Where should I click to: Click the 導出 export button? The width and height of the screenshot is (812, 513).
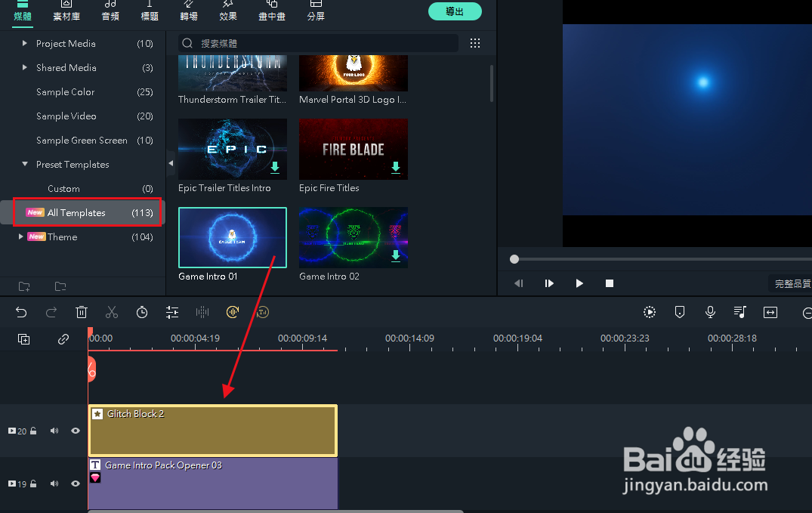455,11
